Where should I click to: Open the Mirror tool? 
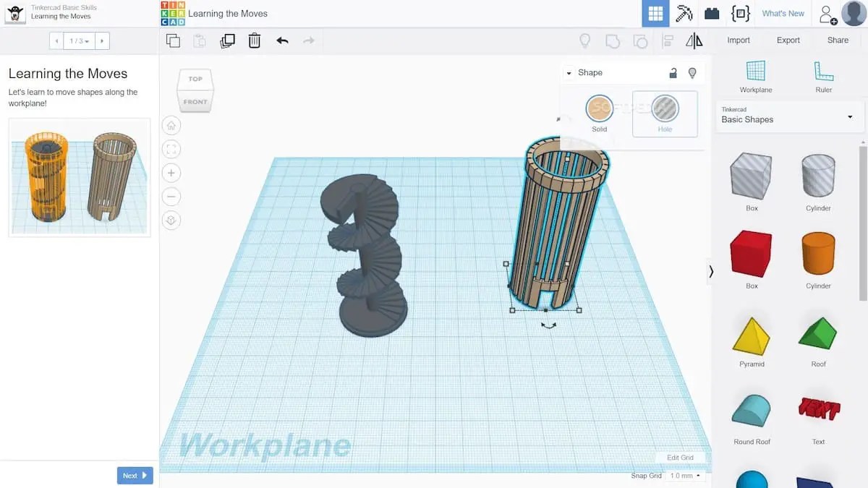(x=694, y=40)
